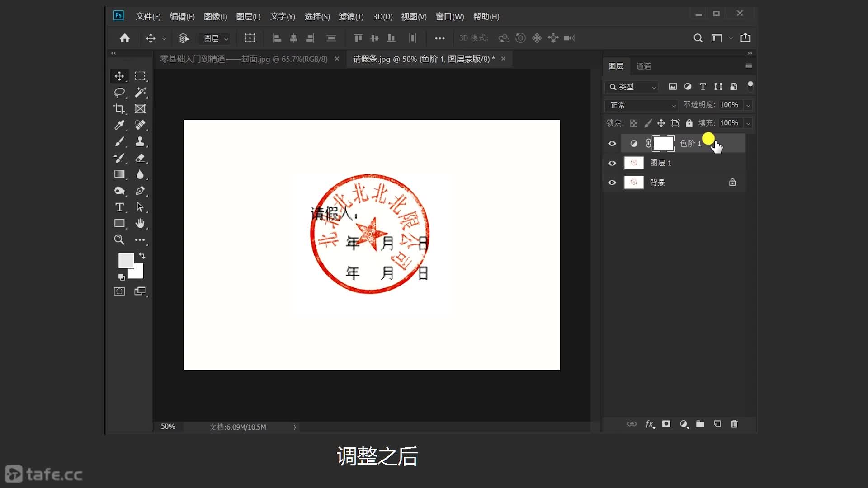The image size is (868, 488).
Task: Open the workspace switcher dropdown arrow
Action: click(731, 38)
